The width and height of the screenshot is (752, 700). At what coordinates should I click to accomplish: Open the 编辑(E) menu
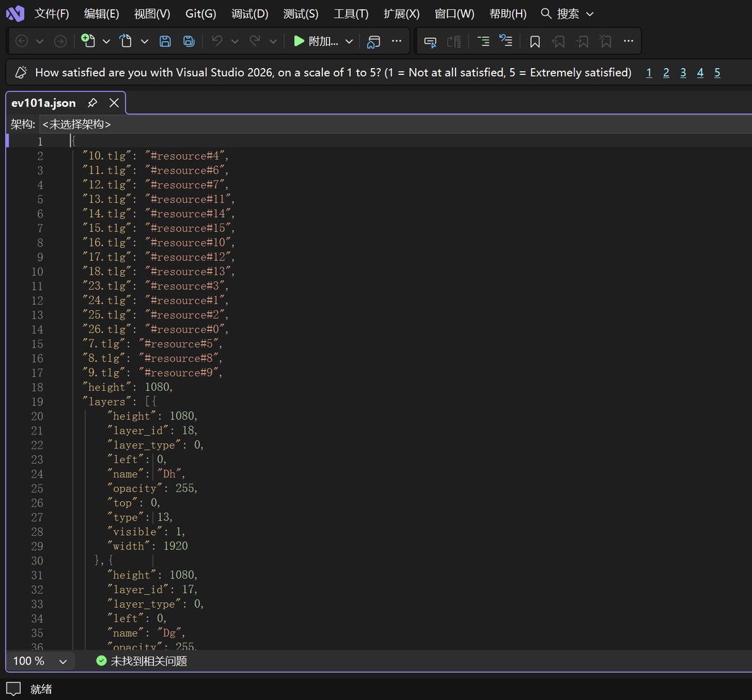click(x=102, y=14)
